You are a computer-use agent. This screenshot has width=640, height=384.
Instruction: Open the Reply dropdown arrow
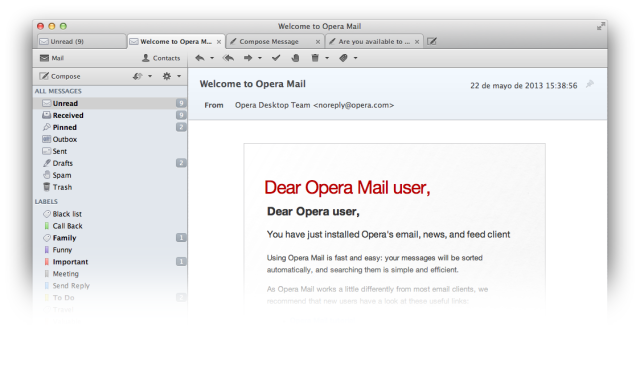[x=212, y=58]
